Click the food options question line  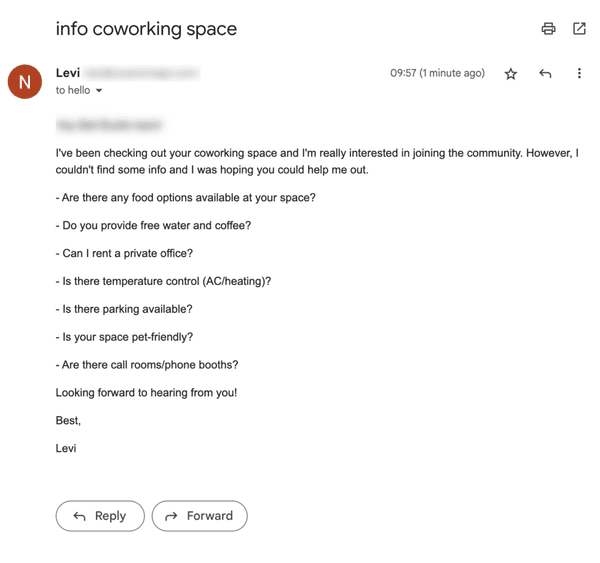click(186, 197)
